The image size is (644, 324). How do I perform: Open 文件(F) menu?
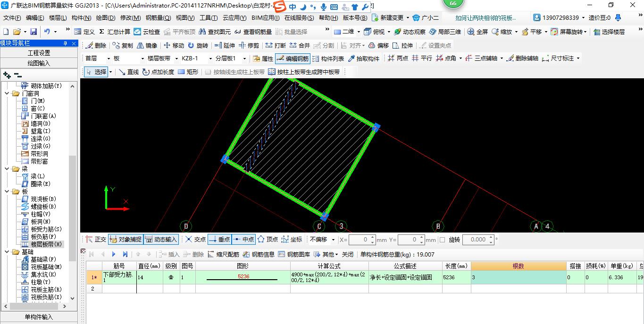(x=12, y=18)
